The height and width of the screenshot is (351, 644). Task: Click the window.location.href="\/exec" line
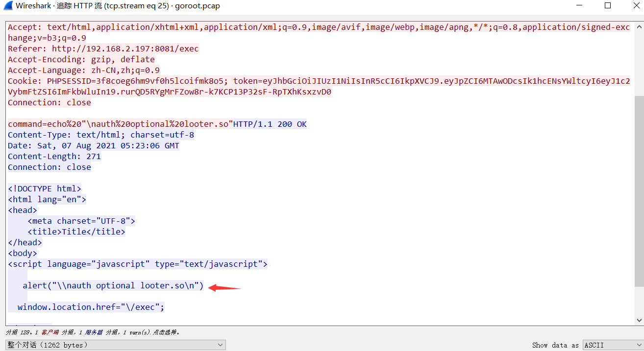point(91,307)
